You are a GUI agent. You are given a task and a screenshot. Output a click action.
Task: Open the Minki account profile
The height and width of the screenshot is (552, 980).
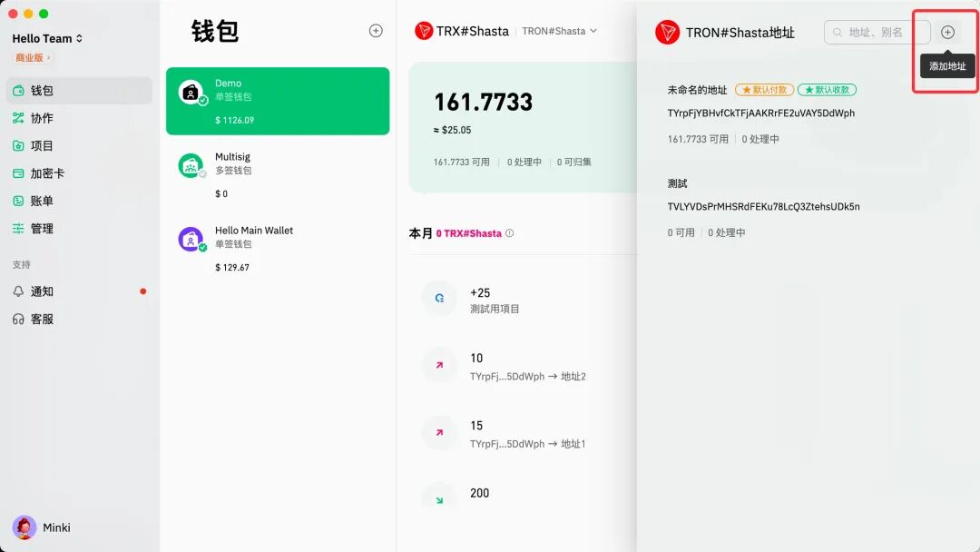42,527
